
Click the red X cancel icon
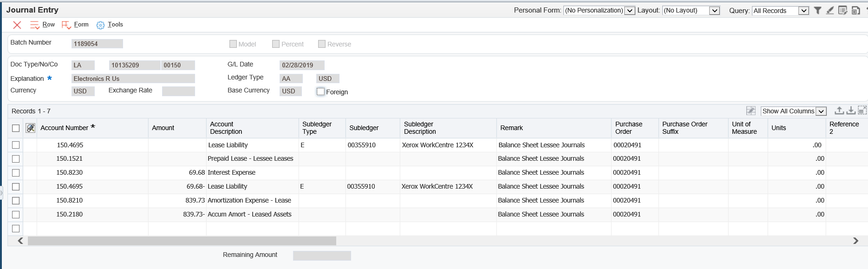pos(17,25)
